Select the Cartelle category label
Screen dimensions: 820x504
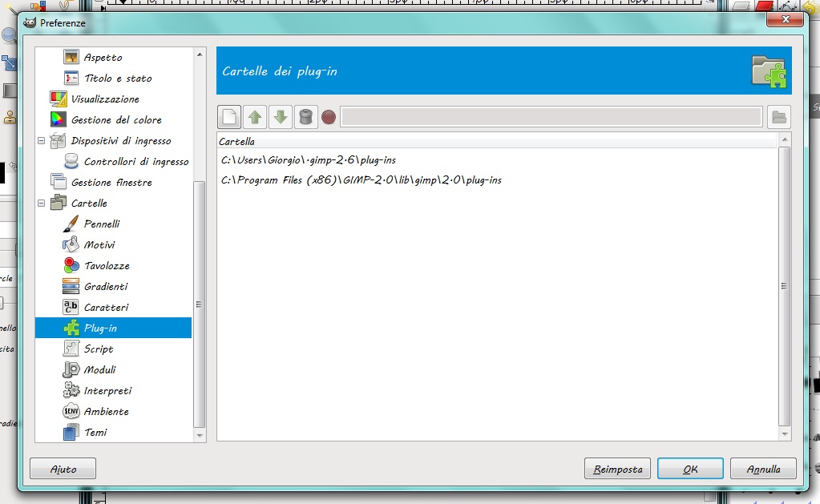coord(90,204)
